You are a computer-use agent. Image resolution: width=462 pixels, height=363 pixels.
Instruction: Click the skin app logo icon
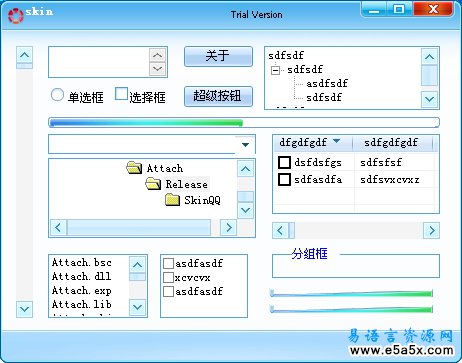click(x=15, y=15)
